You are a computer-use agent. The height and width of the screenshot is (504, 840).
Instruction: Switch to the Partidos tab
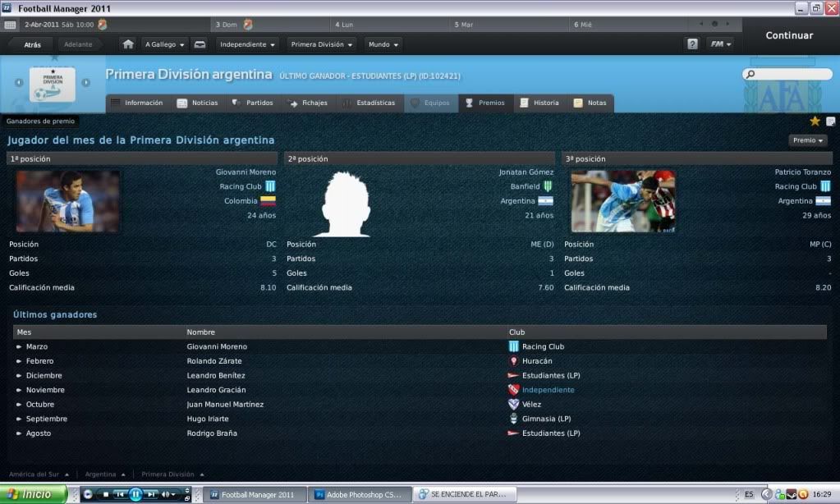click(x=252, y=103)
